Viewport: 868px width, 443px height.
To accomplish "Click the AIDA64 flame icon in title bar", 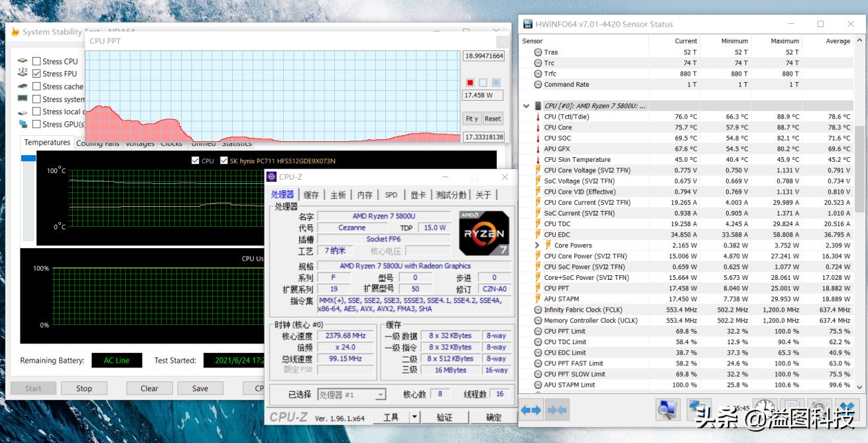I will [x=15, y=32].
